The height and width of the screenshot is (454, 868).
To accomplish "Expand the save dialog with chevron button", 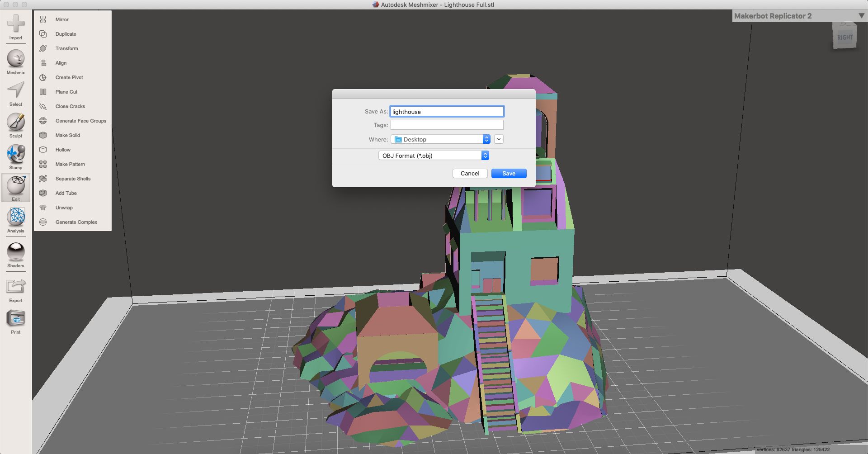I will (499, 139).
